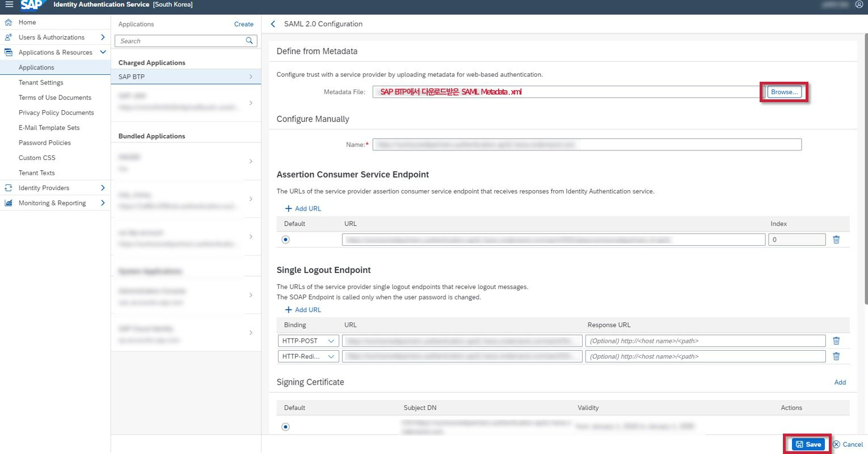This screenshot has height=454, width=868.
Task: Save the SAML configuration
Action: [x=808, y=444]
